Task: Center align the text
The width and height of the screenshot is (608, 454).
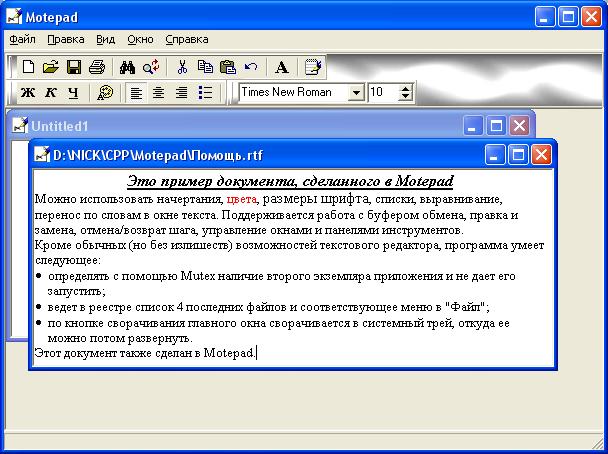Action: point(158,93)
